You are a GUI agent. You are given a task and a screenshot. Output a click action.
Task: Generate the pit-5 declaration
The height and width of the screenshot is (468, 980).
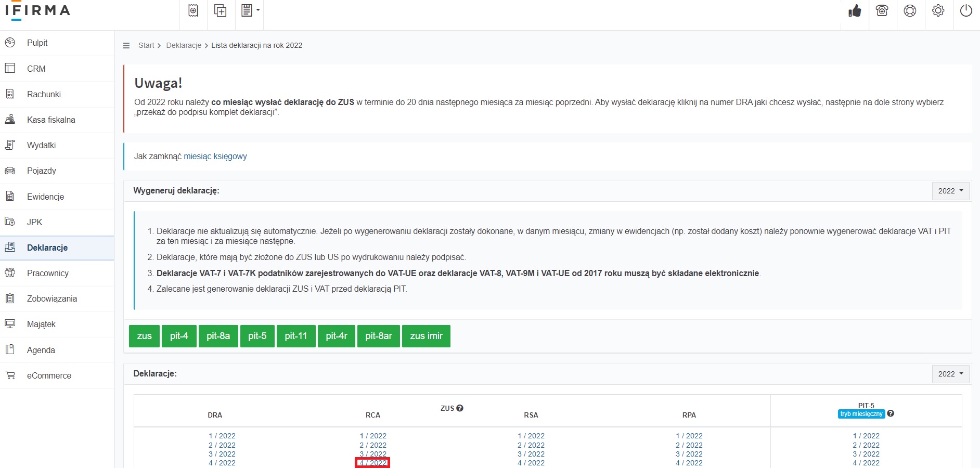[x=257, y=336]
